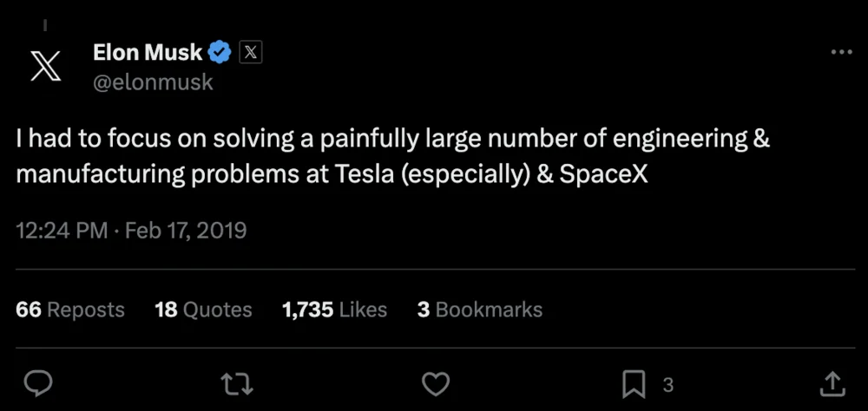
Task: Reply using the speech bubble icon
Action: pyautogui.click(x=38, y=383)
